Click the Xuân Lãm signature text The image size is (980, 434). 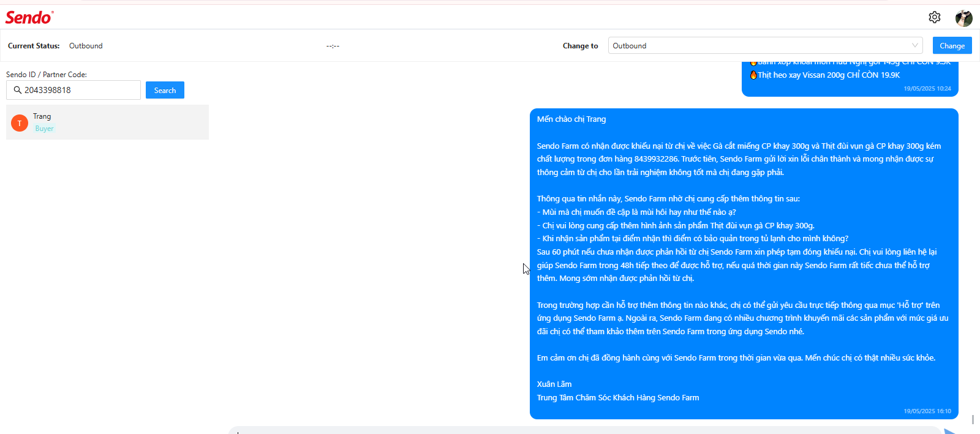click(554, 384)
